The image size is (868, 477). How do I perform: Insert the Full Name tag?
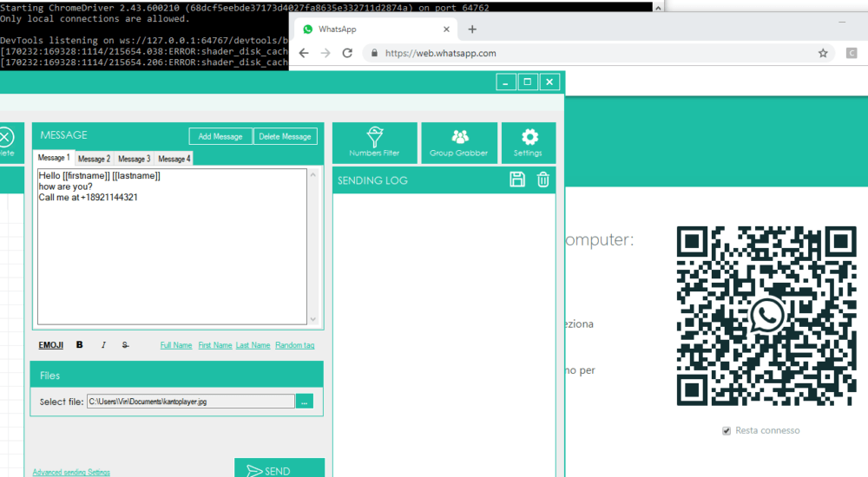[176, 345]
